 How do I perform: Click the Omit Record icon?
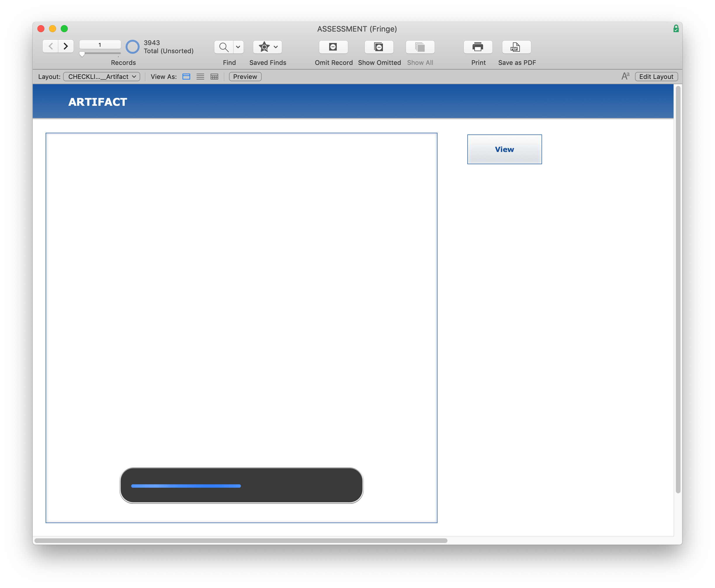(x=333, y=47)
